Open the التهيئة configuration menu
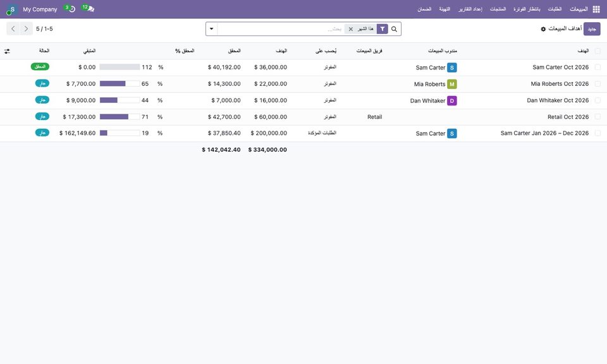The width and height of the screenshot is (607, 364). click(x=445, y=9)
